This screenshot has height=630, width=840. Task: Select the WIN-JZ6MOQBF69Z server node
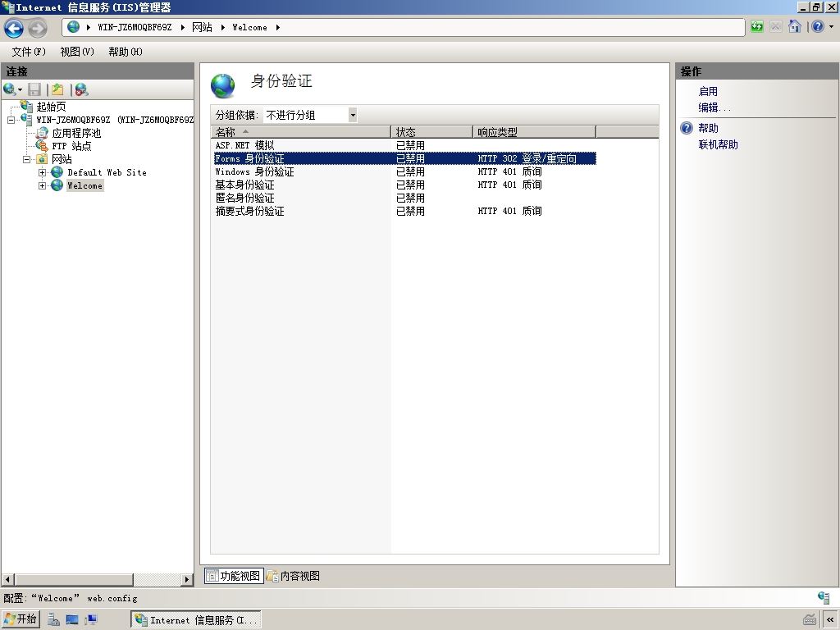115,120
